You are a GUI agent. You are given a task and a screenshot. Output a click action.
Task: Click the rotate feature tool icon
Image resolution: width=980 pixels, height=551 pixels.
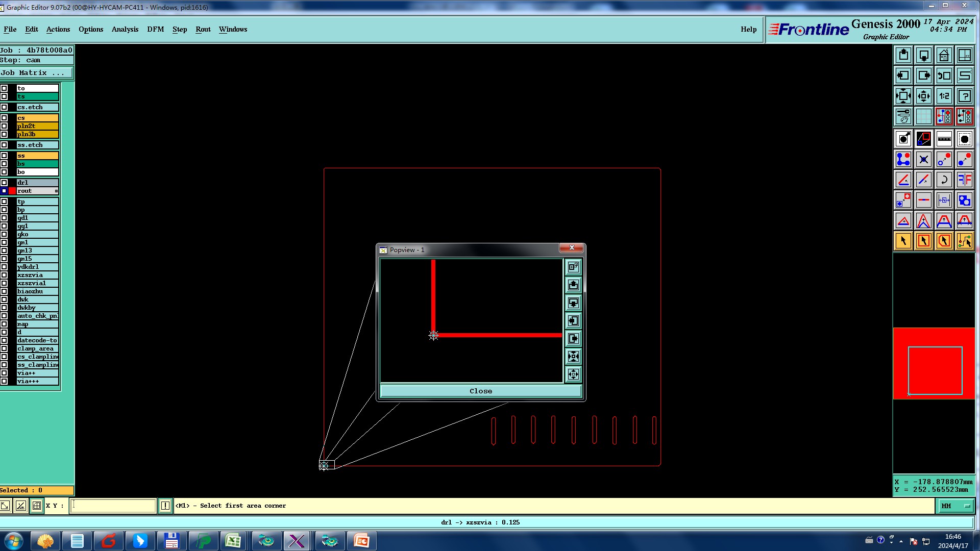pos(944,180)
